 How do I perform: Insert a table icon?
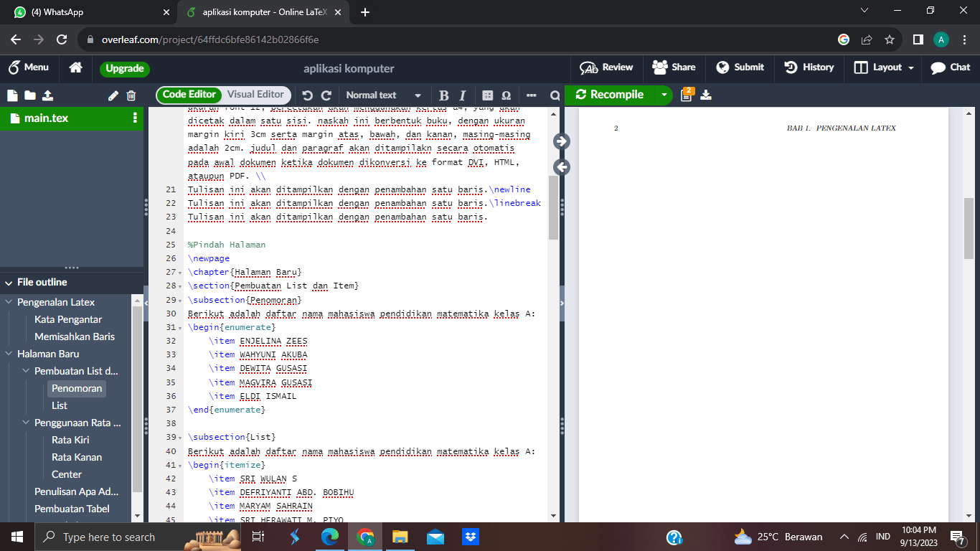click(x=488, y=95)
